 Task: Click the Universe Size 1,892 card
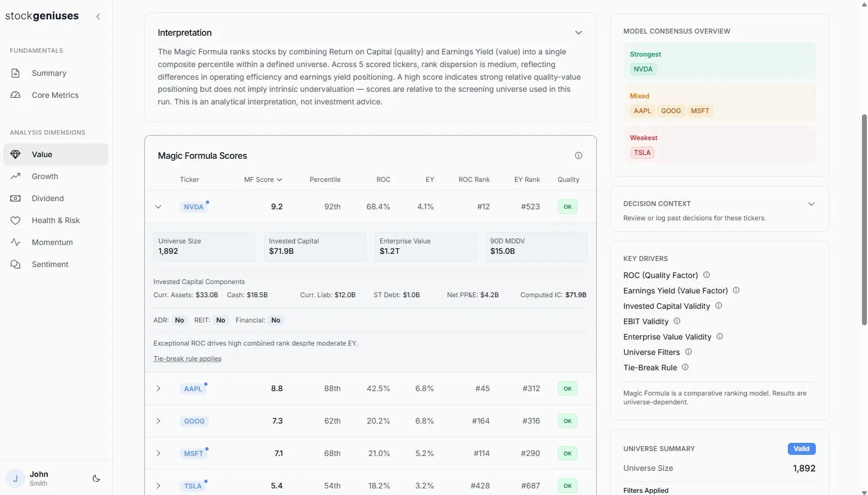point(204,246)
